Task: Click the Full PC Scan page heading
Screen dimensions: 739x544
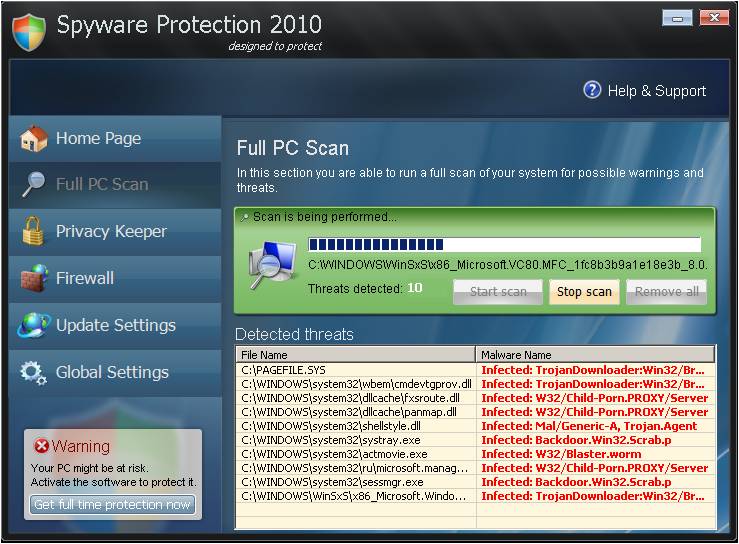Action: tap(293, 148)
